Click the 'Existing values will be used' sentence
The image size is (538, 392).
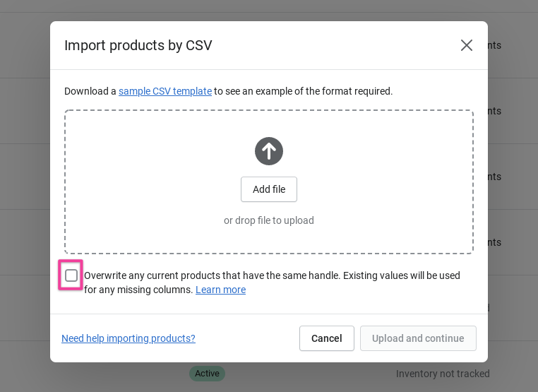tap(401, 275)
